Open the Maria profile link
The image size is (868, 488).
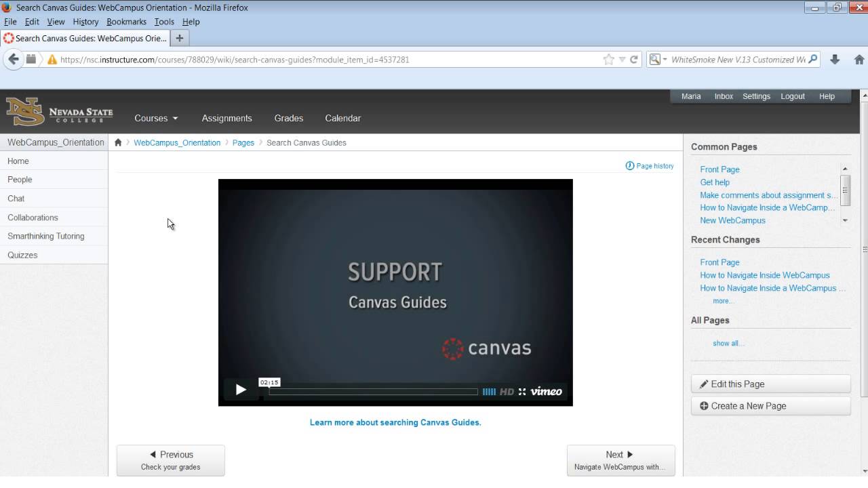(x=691, y=96)
